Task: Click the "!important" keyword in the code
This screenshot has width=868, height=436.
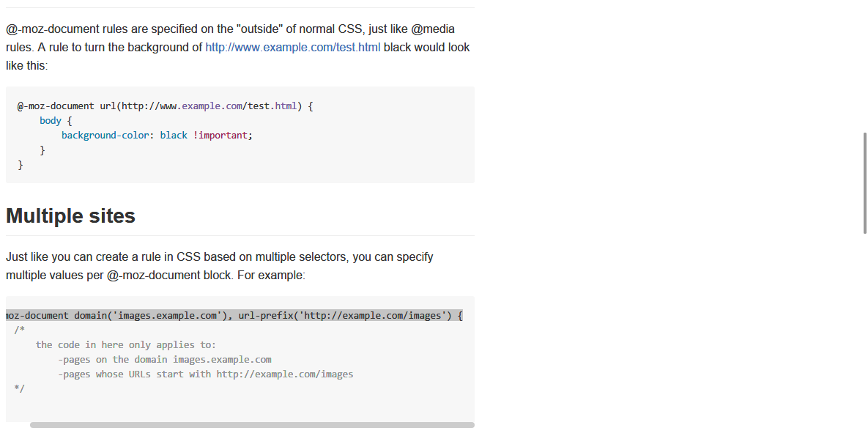Action: click(x=223, y=136)
